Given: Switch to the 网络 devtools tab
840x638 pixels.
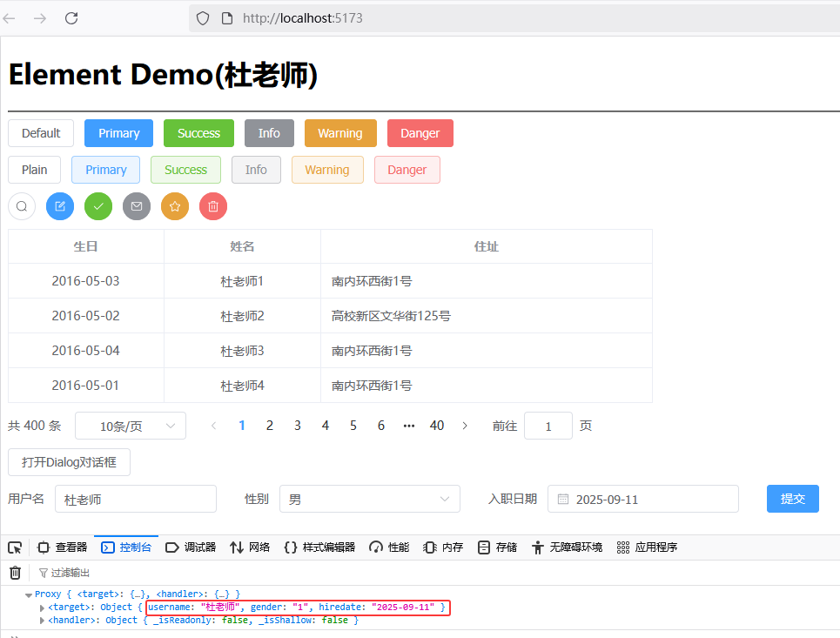Looking at the screenshot, I should pos(250,547).
